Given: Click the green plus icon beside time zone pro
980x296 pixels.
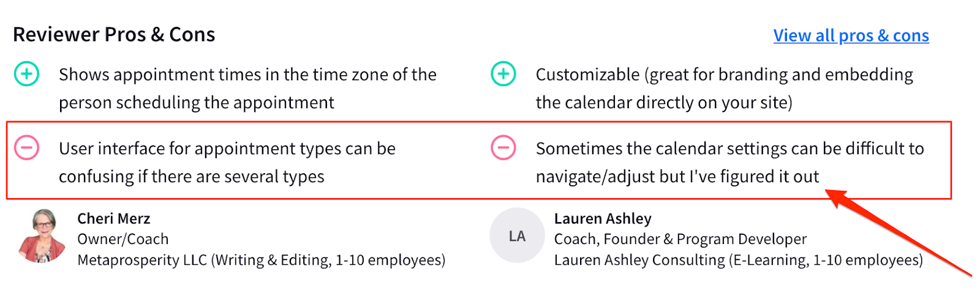Looking at the screenshot, I should 26,75.
